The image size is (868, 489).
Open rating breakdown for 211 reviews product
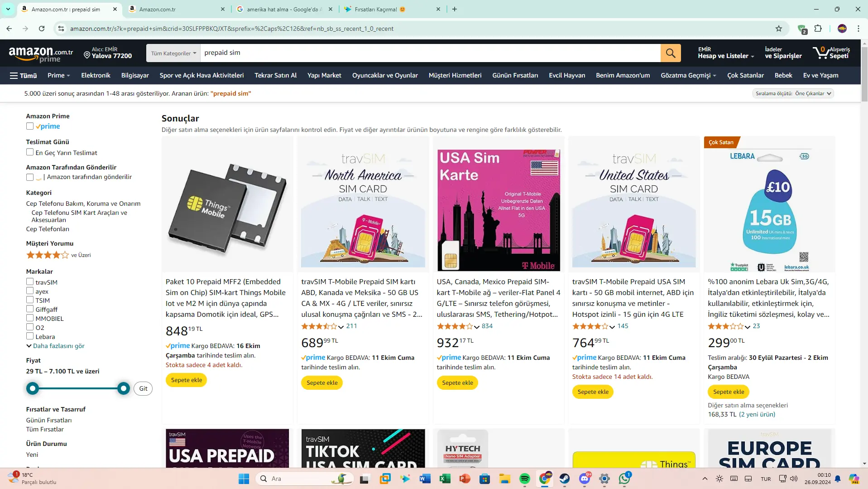341,327
